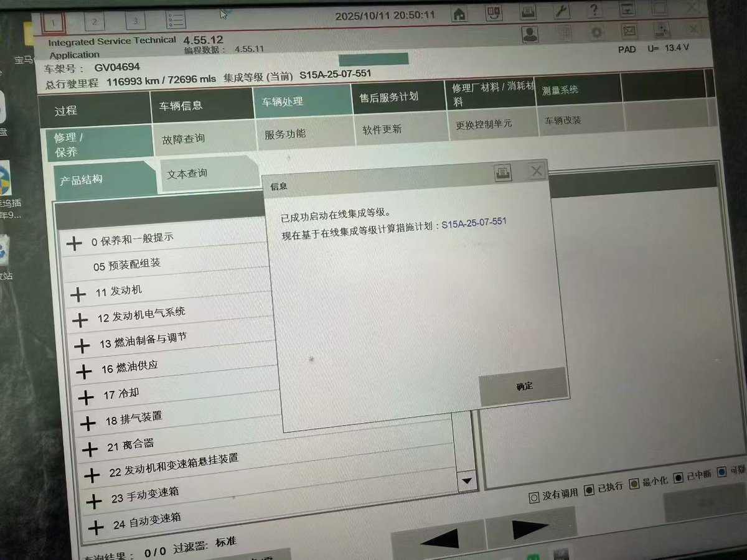Expand the 18 排气装置 node
This screenshot has height=560, width=747.
tap(88, 423)
